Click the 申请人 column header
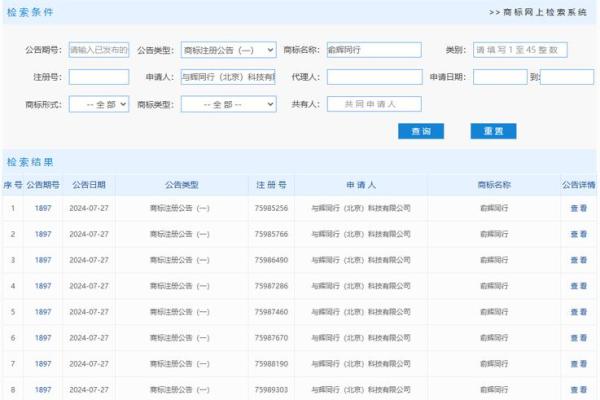600x400 pixels. pos(361,185)
